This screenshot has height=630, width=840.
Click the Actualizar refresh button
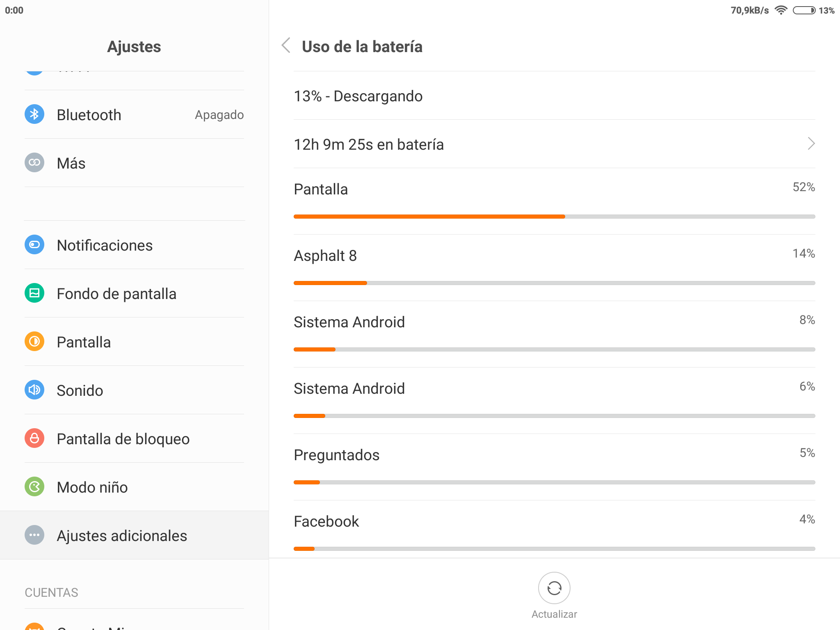pyautogui.click(x=554, y=588)
